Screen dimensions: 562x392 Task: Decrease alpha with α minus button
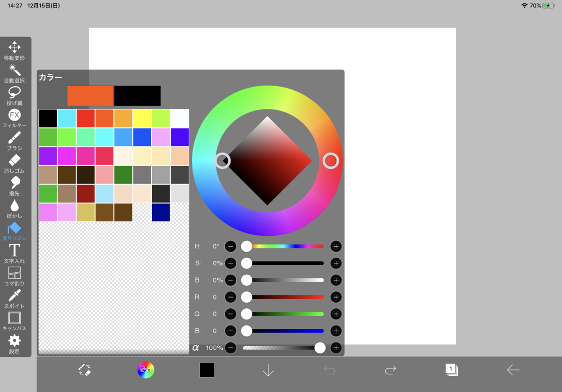point(230,348)
